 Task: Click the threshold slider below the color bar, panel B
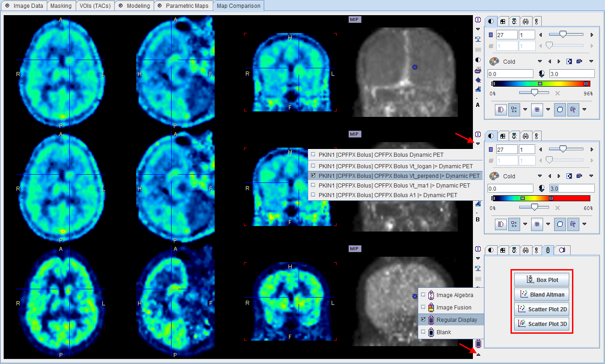click(534, 207)
